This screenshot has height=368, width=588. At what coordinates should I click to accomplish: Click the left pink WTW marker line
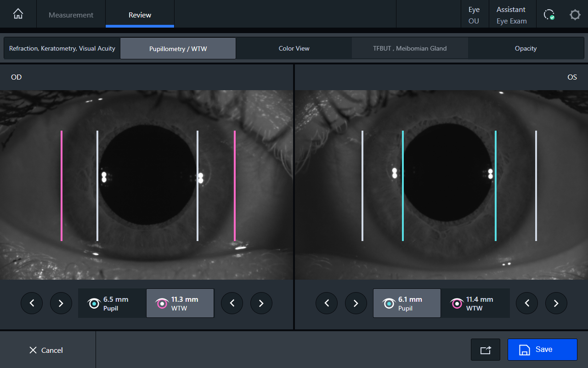click(x=62, y=185)
